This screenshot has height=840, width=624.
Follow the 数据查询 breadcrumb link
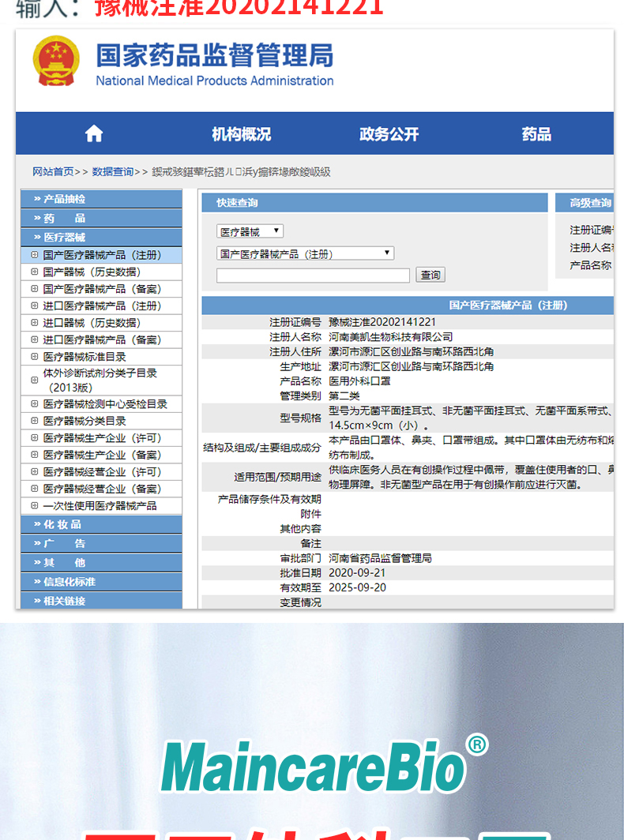[x=113, y=171]
